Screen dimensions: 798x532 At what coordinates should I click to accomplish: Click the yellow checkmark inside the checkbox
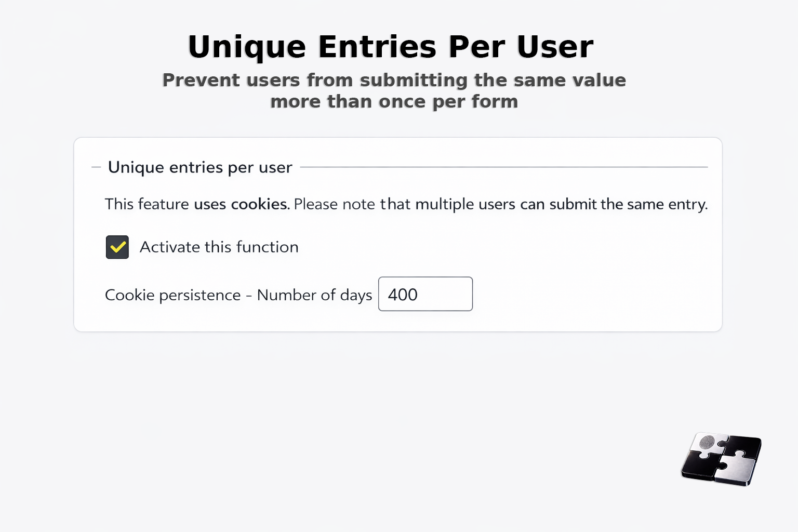pos(117,247)
